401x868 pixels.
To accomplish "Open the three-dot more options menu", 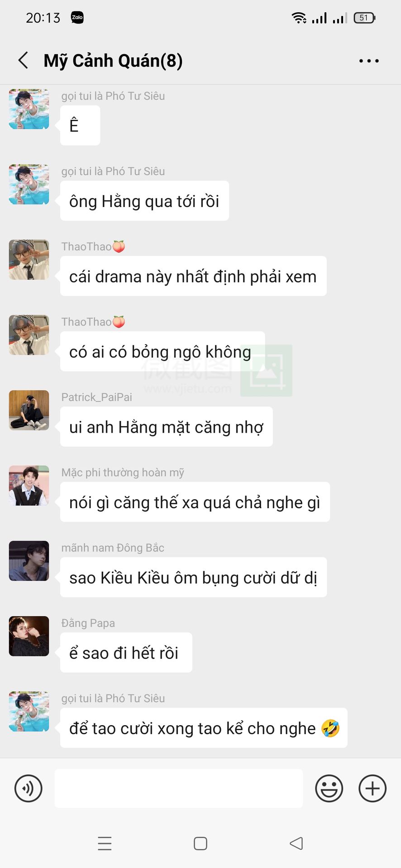I will (x=369, y=61).
